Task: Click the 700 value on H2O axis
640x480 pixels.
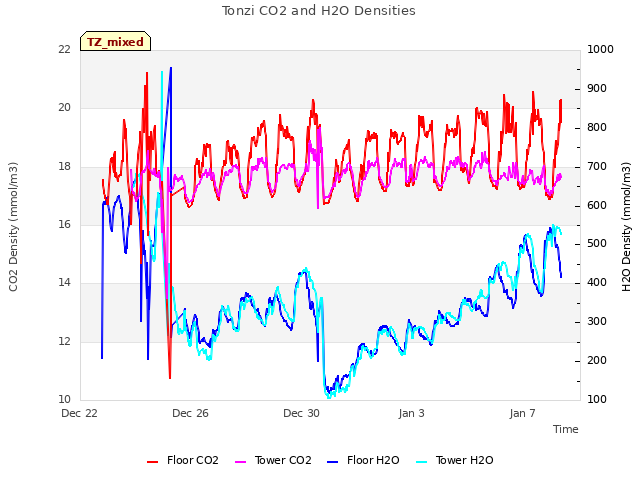Action: [x=597, y=167]
